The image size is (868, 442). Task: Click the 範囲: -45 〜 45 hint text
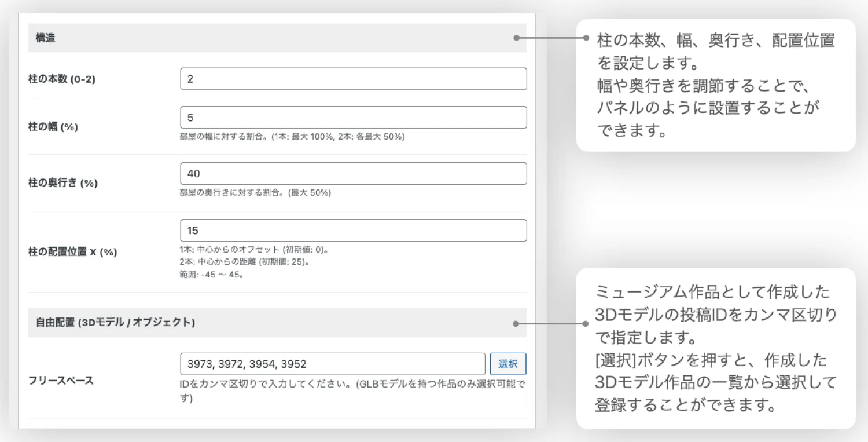(211, 275)
